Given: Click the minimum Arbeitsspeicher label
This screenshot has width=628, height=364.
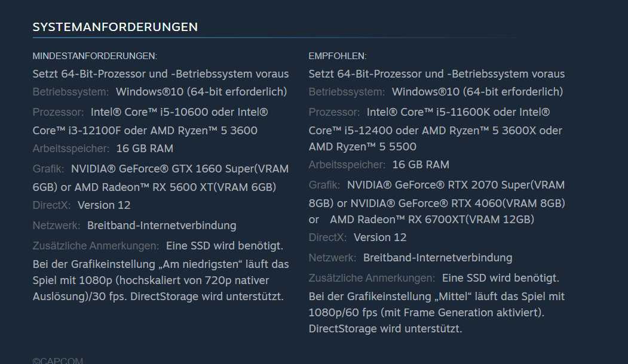Looking at the screenshot, I should pos(71,149).
